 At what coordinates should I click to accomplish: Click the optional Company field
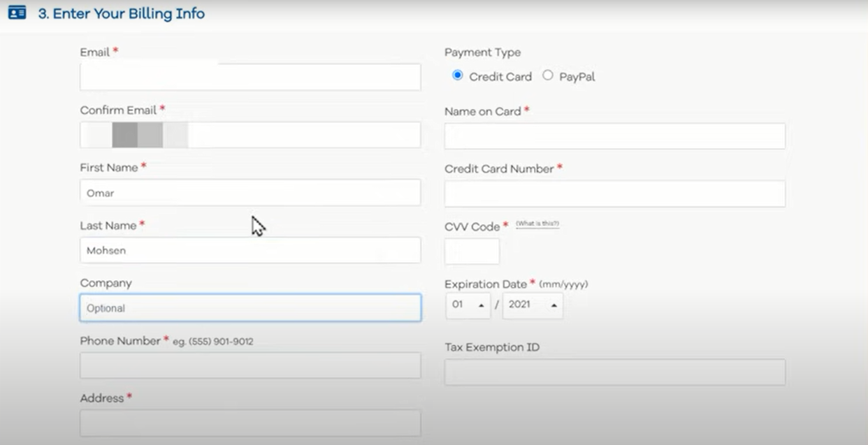pyautogui.click(x=250, y=308)
